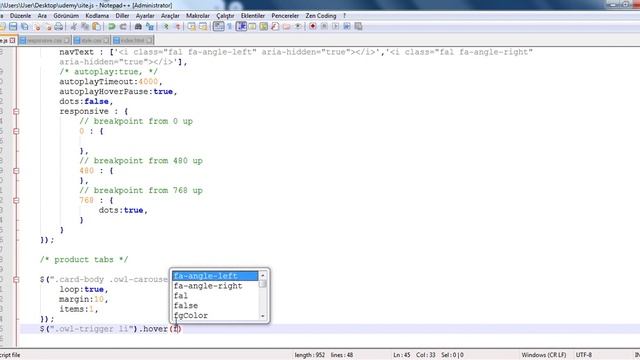The width and height of the screenshot is (640, 360).
Task: Select 'fal' autocomplete suggestion
Action: click(x=215, y=296)
